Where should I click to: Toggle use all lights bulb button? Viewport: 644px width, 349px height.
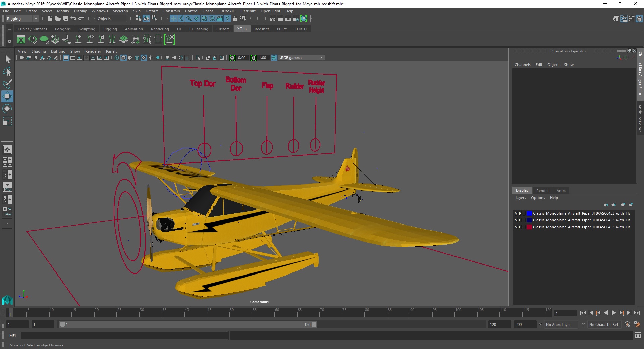point(150,58)
